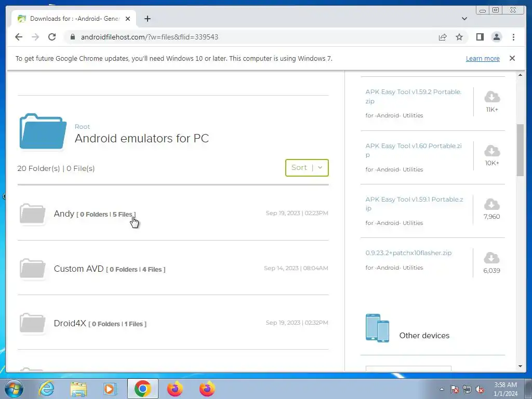The width and height of the screenshot is (532, 399).
Task: Open the Custom AVD folder icon
Action: pyautogui.click(x=33, y=269)
